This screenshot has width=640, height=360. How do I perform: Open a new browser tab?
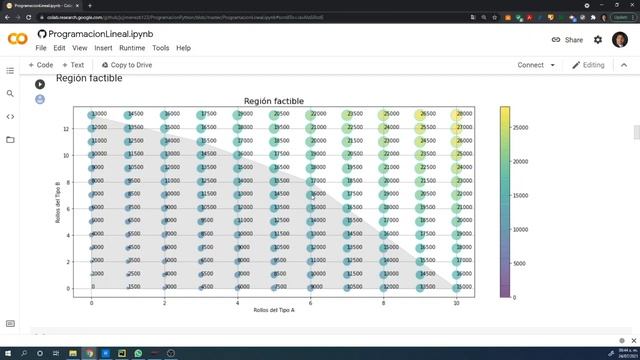tap(90, 6)
